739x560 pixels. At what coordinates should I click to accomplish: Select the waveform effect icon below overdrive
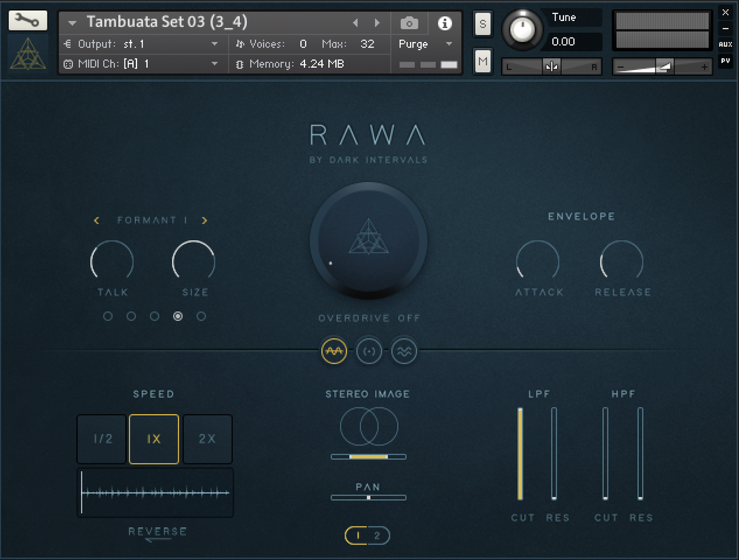pyautogui.click(x=334, y=351)
